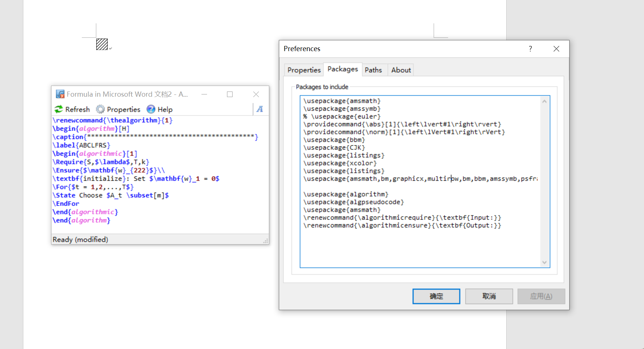Viewport: 644px width, 349px height.
Task: Click the formula window app icon
Action: point(60,94)
